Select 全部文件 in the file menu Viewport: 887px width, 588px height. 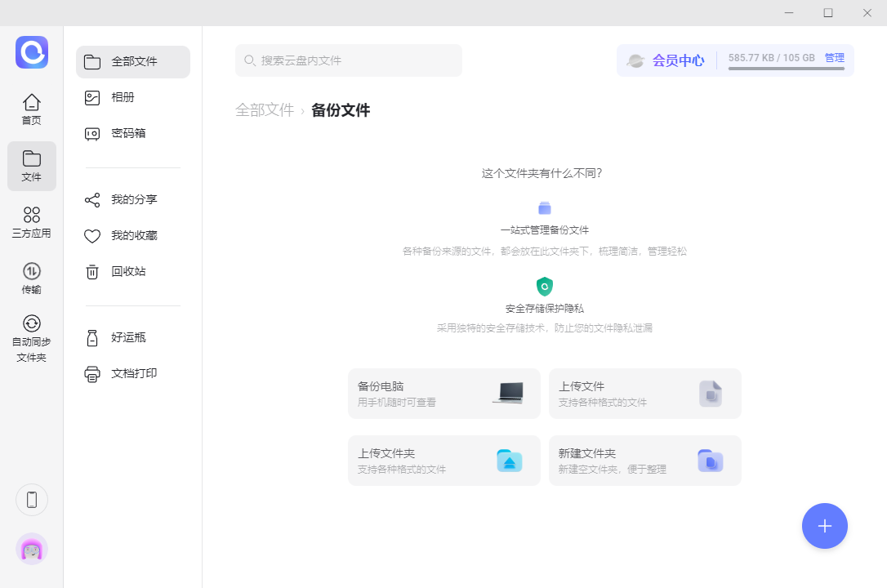click(x=133, y=62)
